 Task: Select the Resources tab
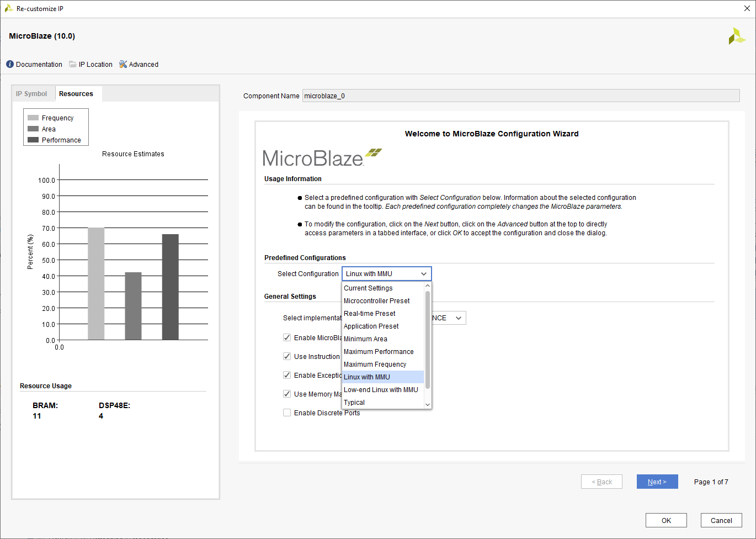(x=76, y=94)
